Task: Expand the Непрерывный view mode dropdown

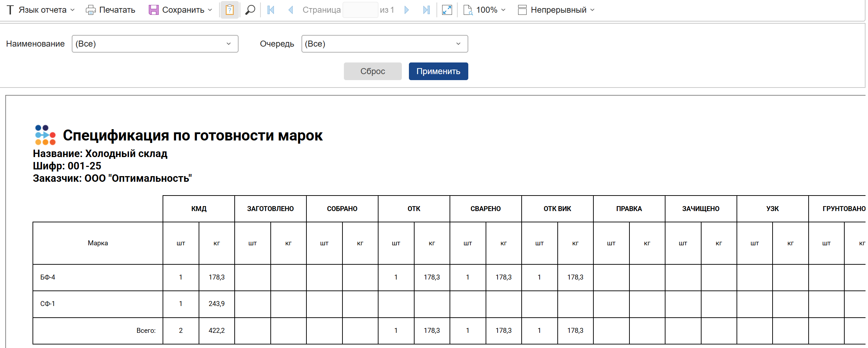Action: [x=592, y=10]
